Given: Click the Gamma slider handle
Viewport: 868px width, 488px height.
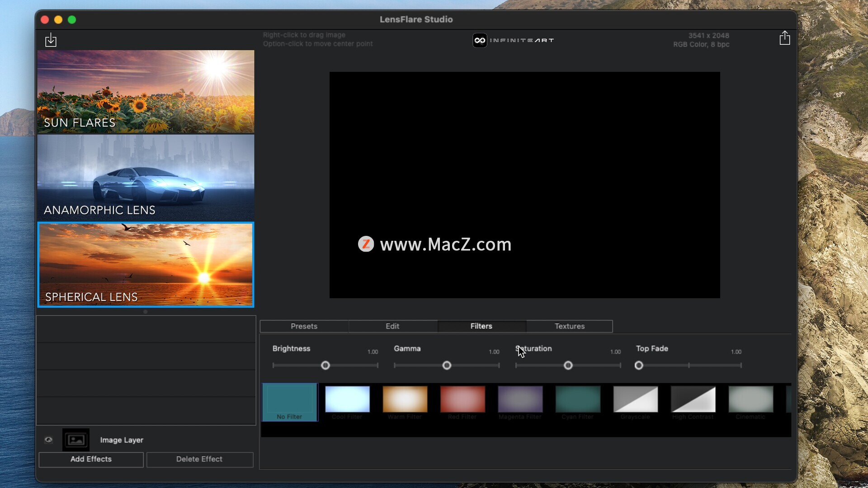Looking at the screenshot, I should [x=447, y=366].
